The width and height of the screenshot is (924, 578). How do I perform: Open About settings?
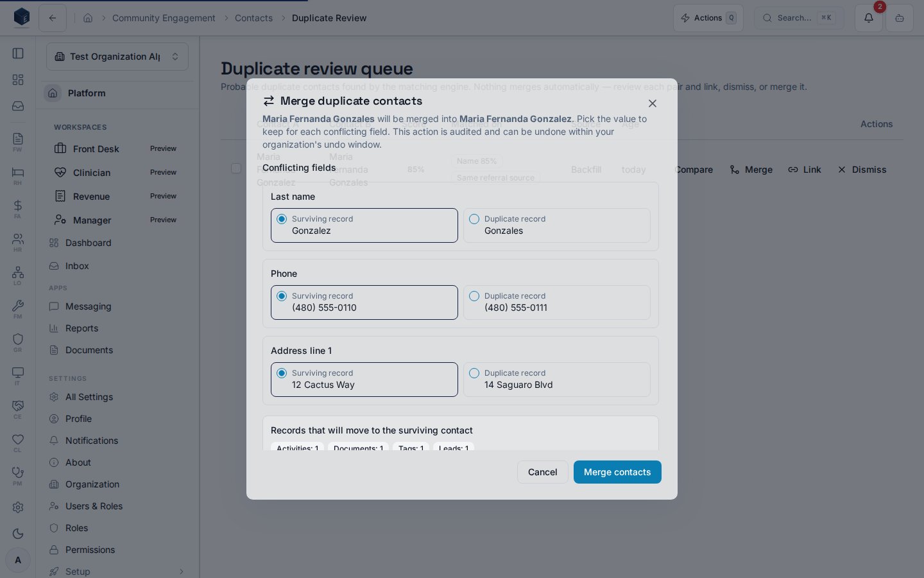tap(117, 462)
